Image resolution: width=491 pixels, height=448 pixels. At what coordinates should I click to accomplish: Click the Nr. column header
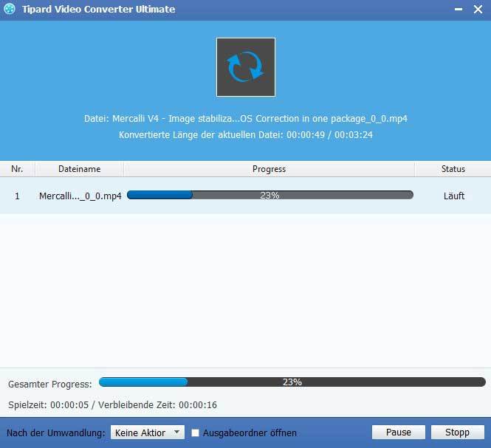click(x=17, y=169)
